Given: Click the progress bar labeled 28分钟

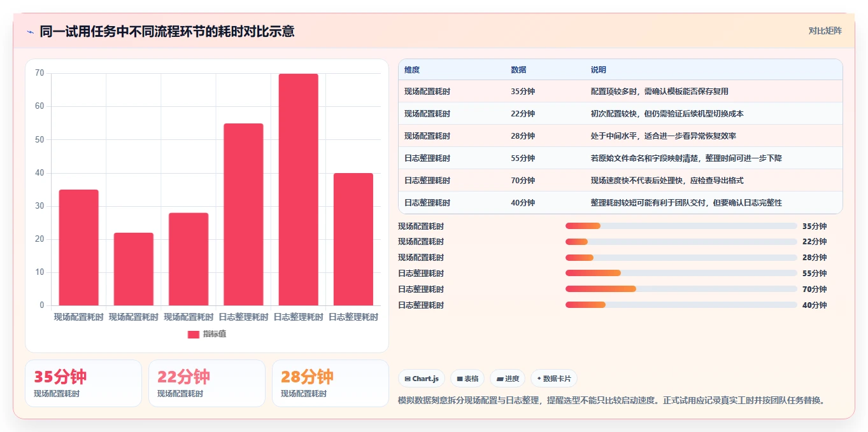Looking at the screenshot, I should click(x=681, y=258).
